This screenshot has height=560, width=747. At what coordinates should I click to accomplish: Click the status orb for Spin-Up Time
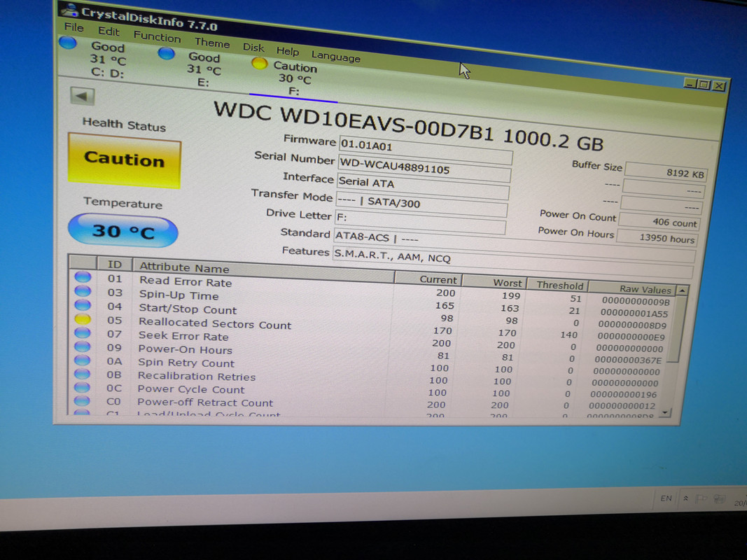[x=83, y=291]
